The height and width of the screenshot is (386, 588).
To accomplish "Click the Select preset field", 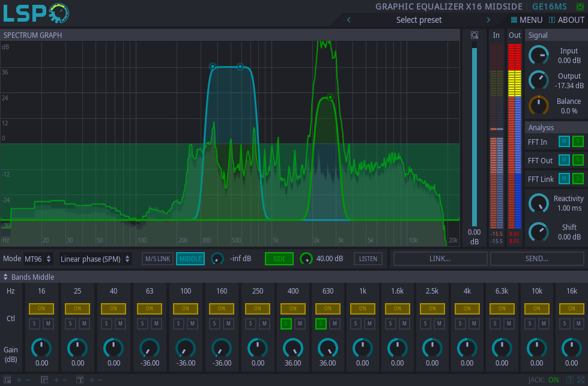I will [x=419, y=20].
